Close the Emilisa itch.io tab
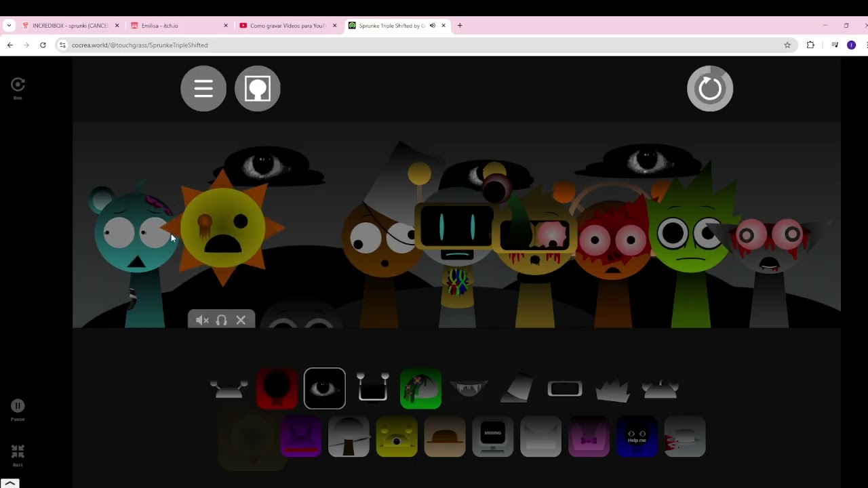 pyautogui.click(x=226, y=26)
